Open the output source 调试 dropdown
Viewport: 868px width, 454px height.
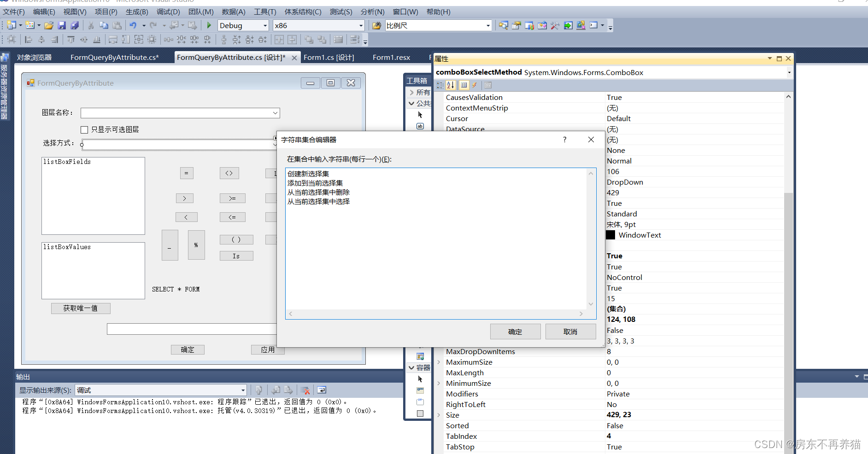click(x=161, y=390)
